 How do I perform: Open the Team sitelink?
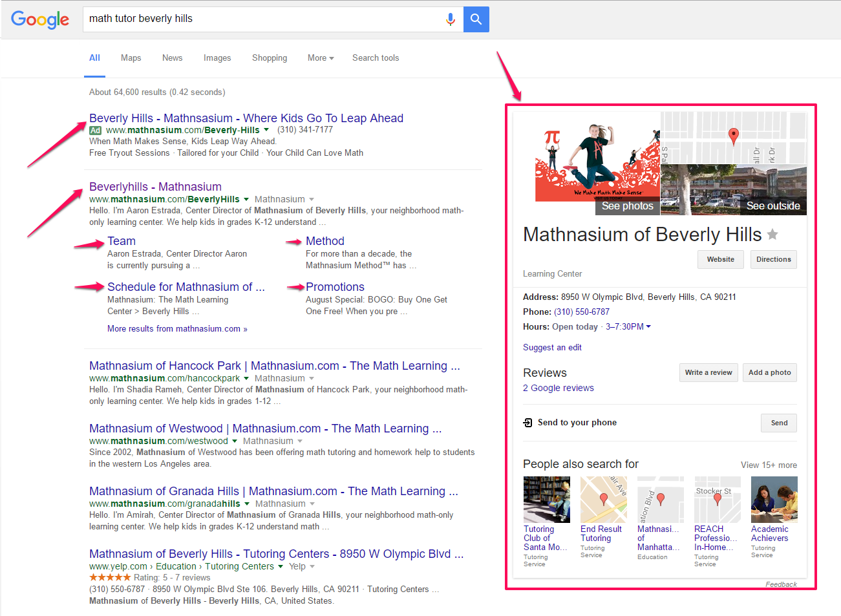pyautogui.click(x=122, y=241)
